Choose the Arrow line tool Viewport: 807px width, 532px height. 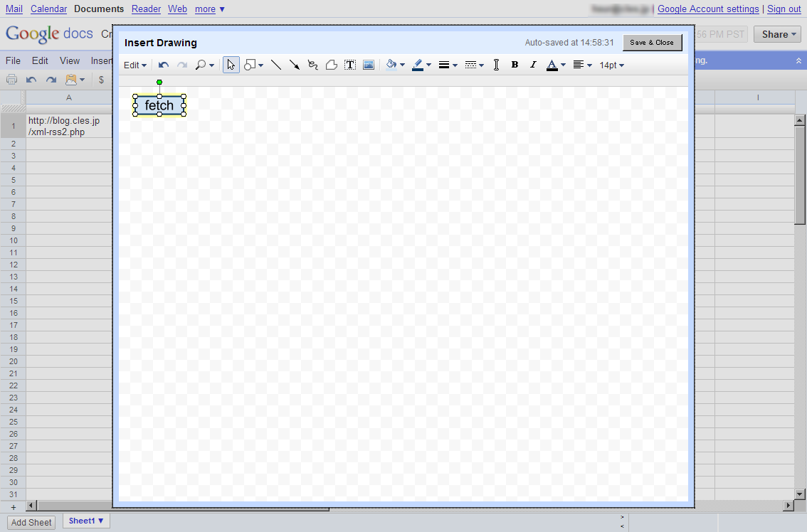coord(295,65)
